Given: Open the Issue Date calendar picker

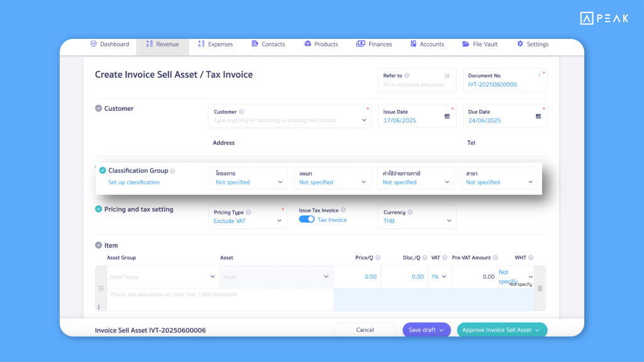Looking at the screenshot, I should (448, 116).
